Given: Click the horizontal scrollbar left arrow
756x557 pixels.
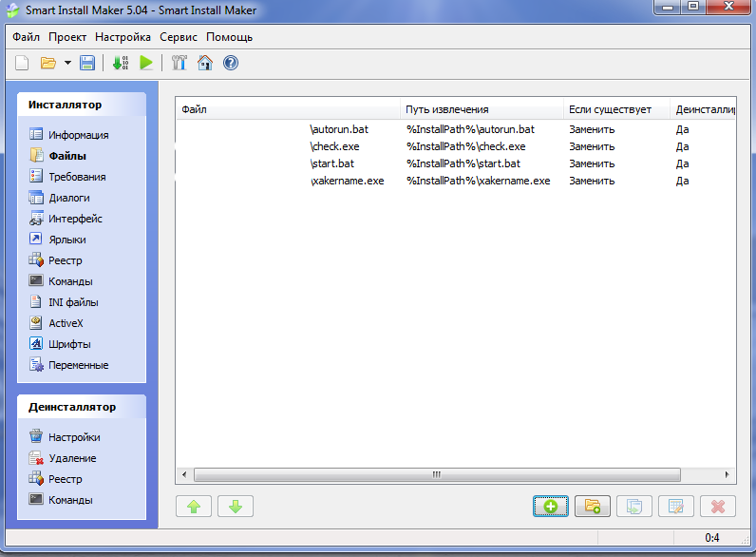Looking at the screenshot, I should 184,474.
